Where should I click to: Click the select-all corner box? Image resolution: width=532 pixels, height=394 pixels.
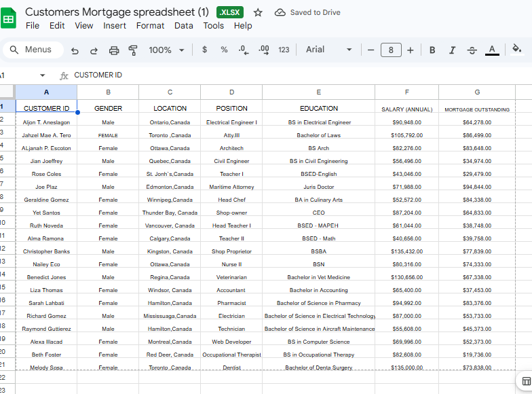point(7,92)
